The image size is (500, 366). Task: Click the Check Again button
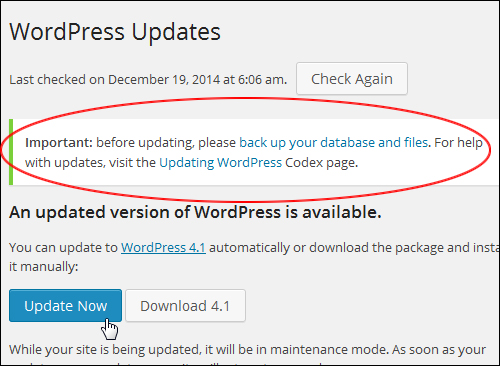click(352, 79)
